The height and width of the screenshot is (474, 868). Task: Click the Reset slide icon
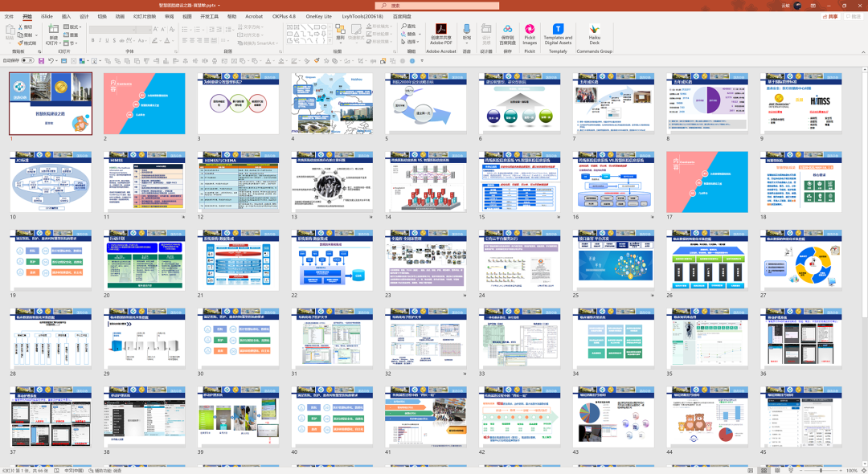[x=67, y=35]
